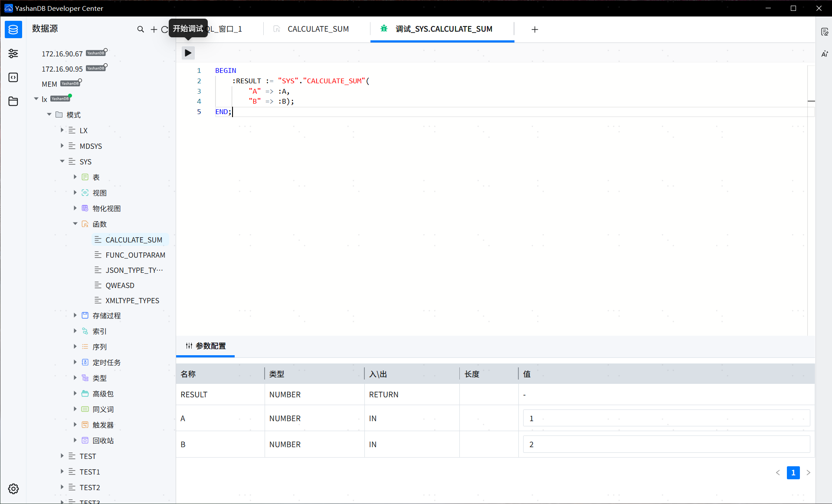Image resolution: width=832 pixels, height=504 pixels.
Task: Open the notes editor icon on right edge
Action: 825,31
